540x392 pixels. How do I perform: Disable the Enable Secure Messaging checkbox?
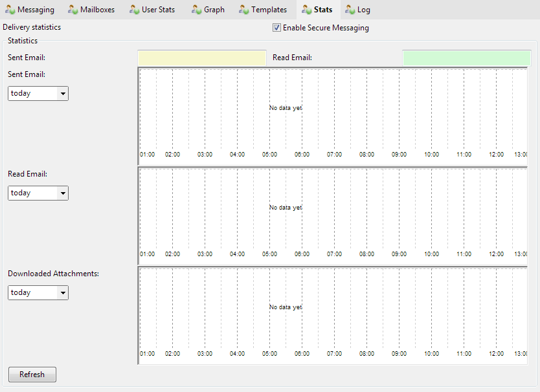[x=277, y=28]
